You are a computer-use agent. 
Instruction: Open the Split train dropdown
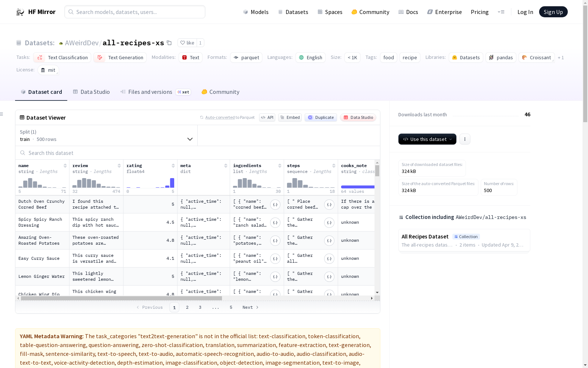click(107, 135)
